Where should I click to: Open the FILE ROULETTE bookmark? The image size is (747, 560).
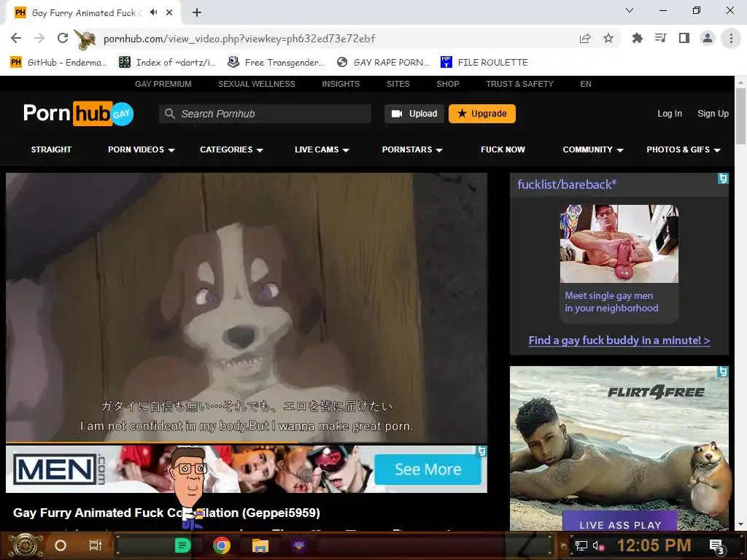coord(484,63)
